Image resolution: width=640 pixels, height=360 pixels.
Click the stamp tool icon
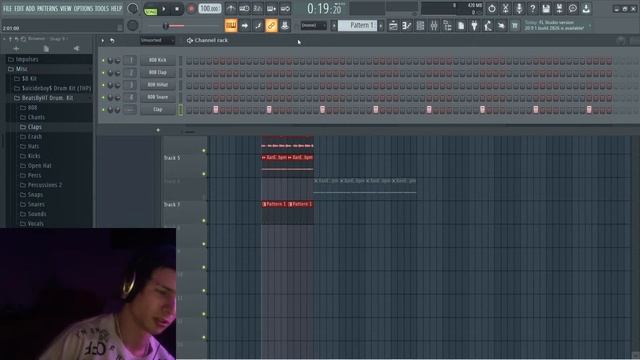285,25
